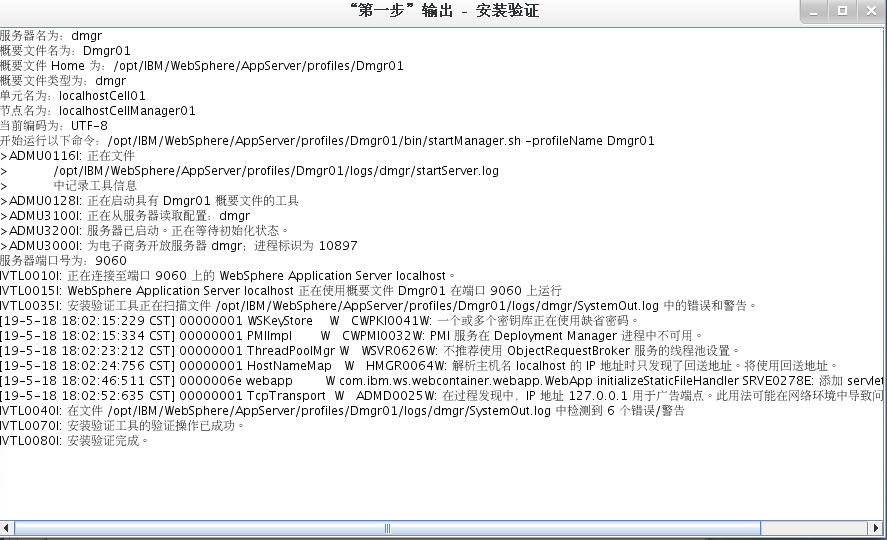Click the IVTL0015I message line
Viewport: 887px width, 540px height.
point(281,291)
